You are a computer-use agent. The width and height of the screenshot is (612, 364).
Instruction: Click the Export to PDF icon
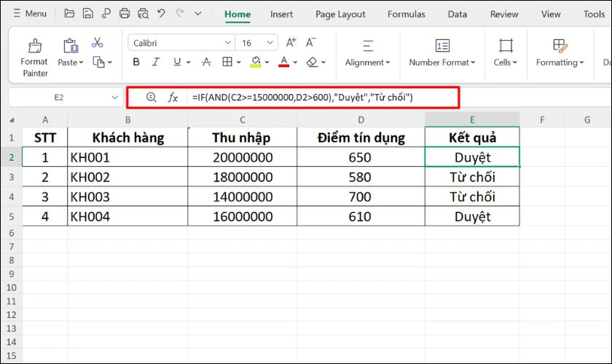coord(106,14)
